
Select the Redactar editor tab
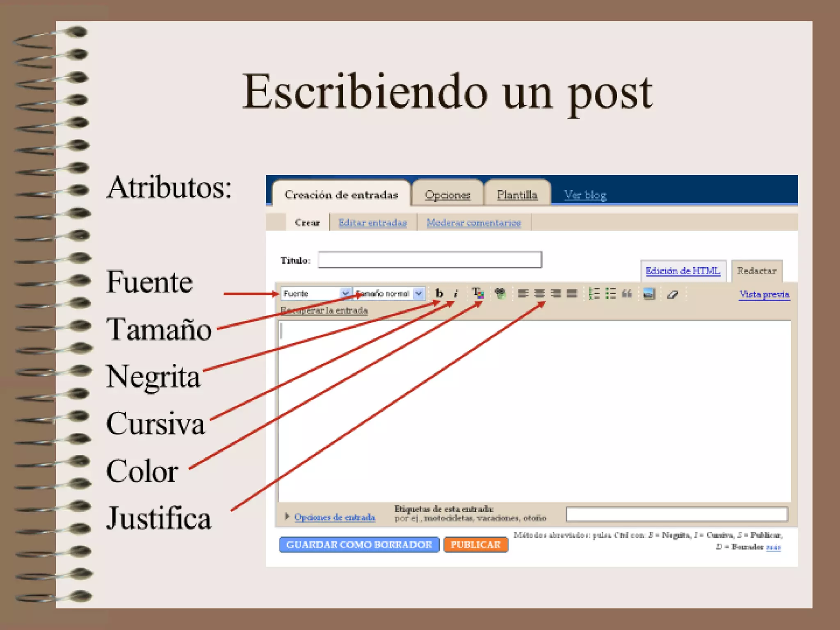(757, 271)
